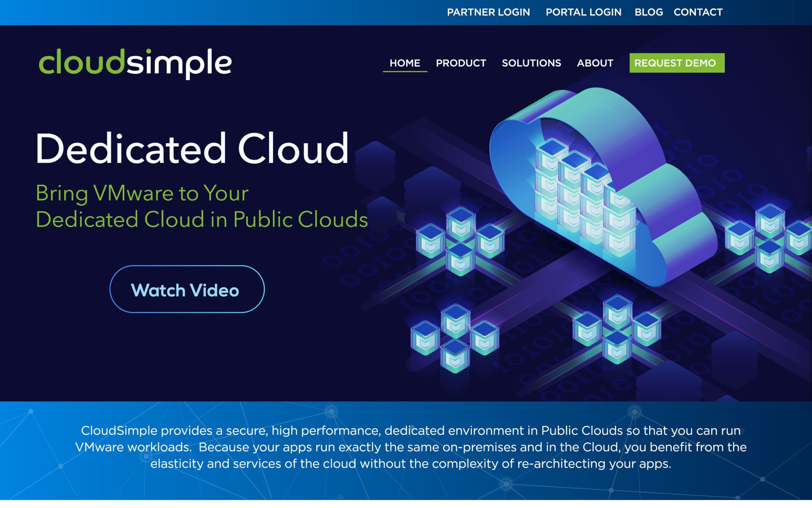Click the cloudsimple logo
The height and width of the screenshot is (508, 812).
pos(135,63)
